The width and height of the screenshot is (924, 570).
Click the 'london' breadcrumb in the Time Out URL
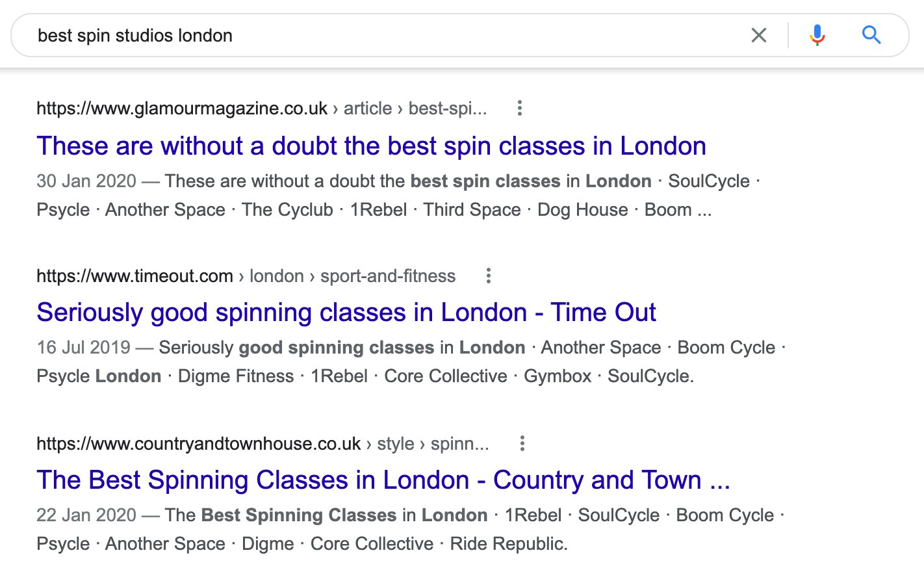(x=277, y=276)
